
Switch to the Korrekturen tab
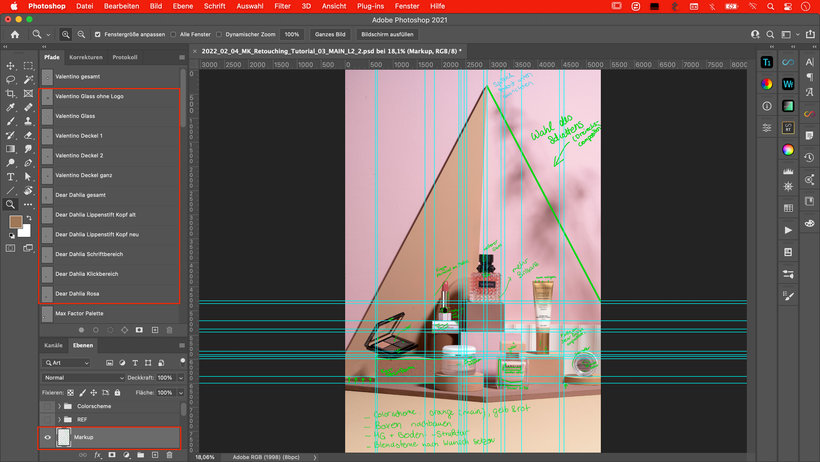pos(86,58)
